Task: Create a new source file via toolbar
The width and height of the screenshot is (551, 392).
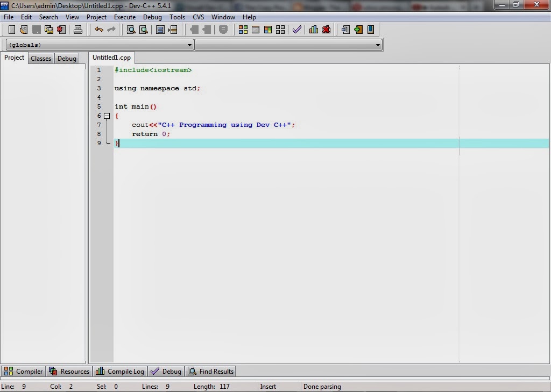Action: click(12, 30)
